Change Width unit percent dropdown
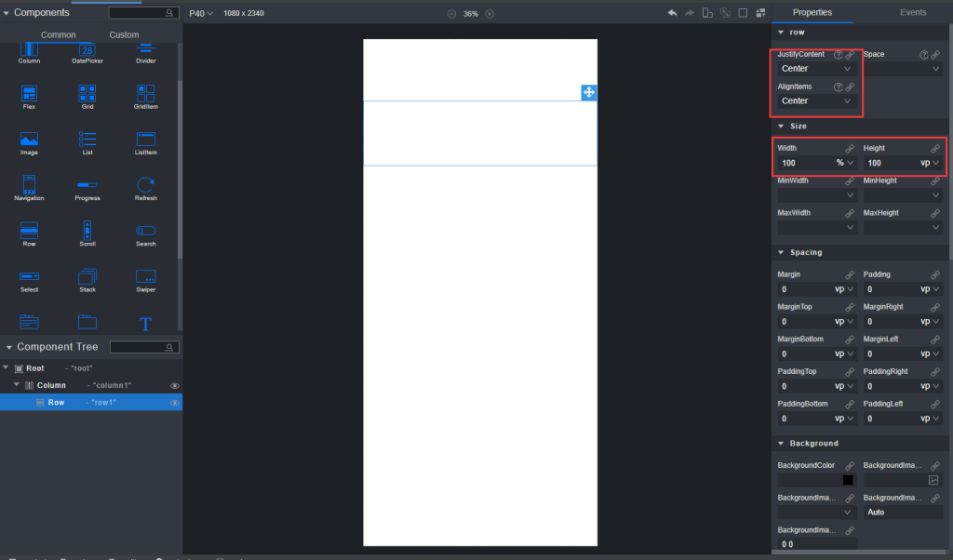 [845, 163]
